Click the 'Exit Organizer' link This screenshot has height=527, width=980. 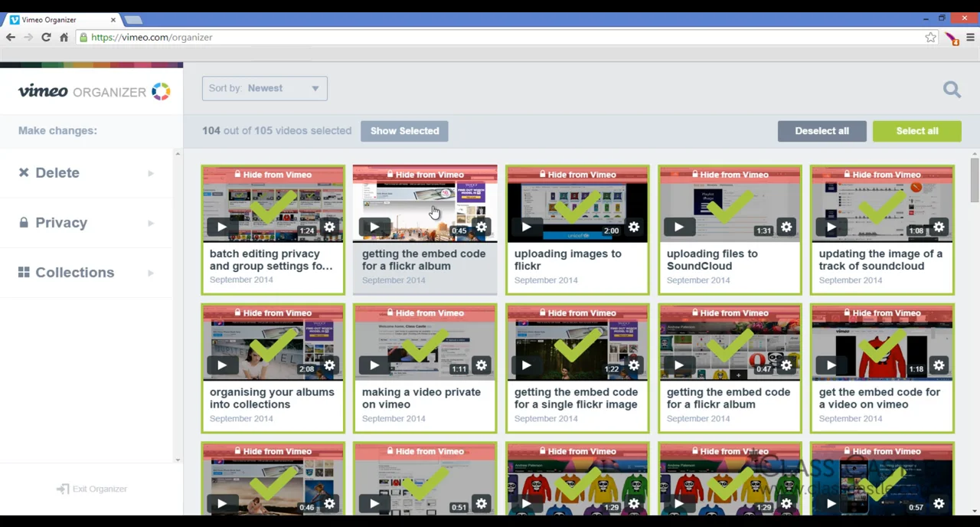[x=92, y=489]
